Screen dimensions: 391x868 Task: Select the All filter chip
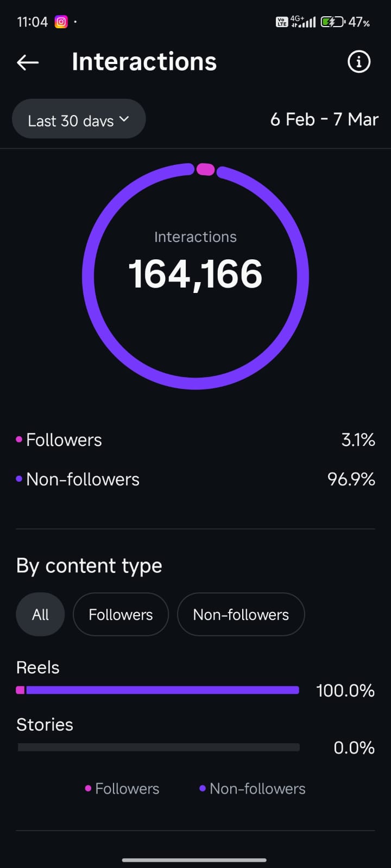pyautogui.click(x=41, y=615)
